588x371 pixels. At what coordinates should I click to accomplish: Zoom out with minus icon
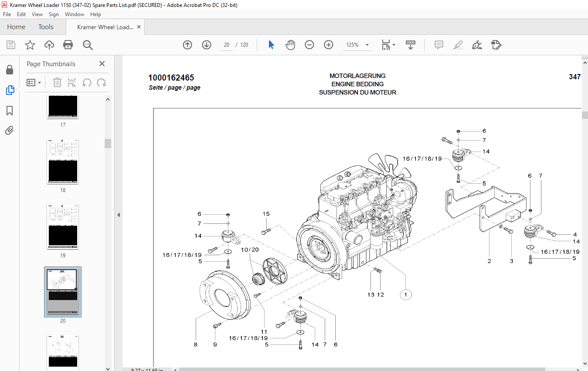pos(309,45)
